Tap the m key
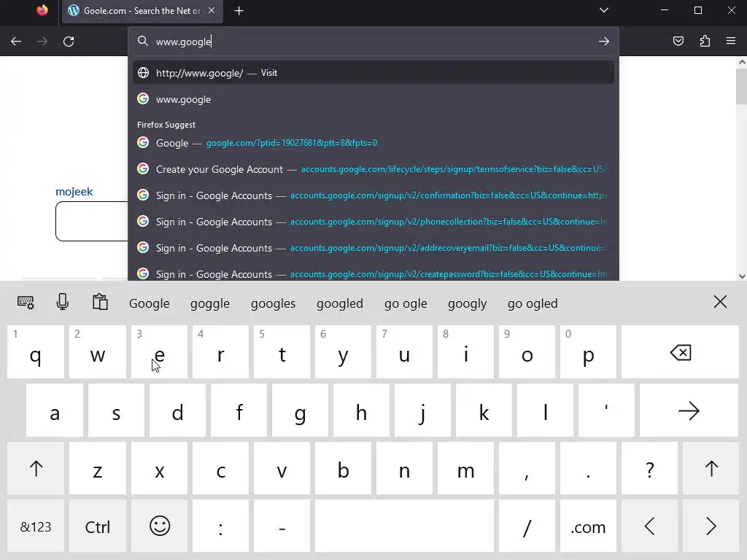Viewport: 747px width, 560px height. (x=466, y=469)
